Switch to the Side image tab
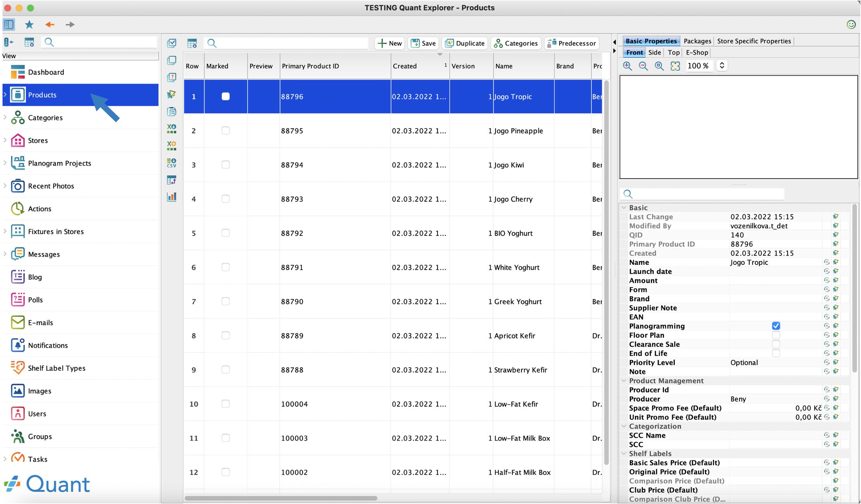Image resolution: width=861 pixels, height=504 pixels. pyautogui.click(x=655, y=53)
